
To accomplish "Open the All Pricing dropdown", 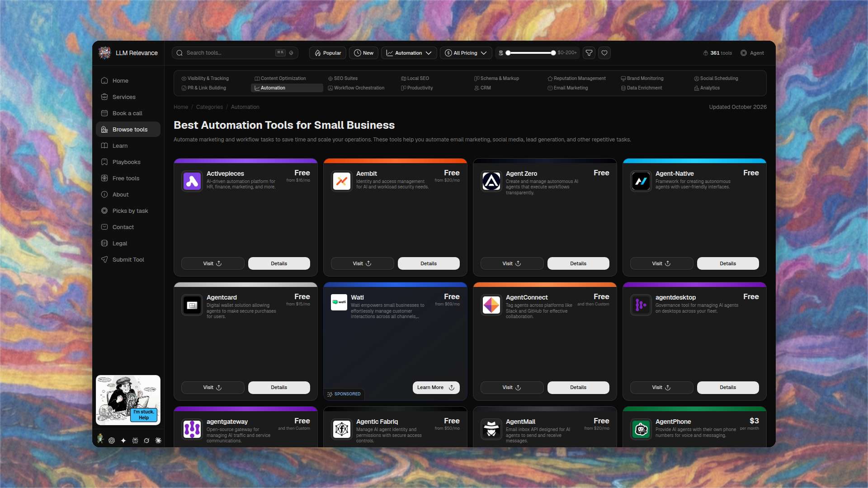I will (x=466, y=53).
